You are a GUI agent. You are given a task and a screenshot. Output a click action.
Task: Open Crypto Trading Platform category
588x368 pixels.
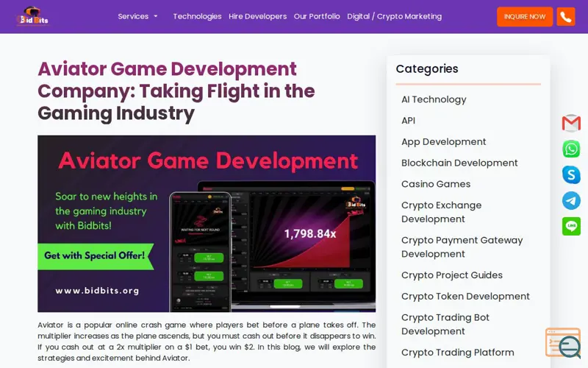457,353
